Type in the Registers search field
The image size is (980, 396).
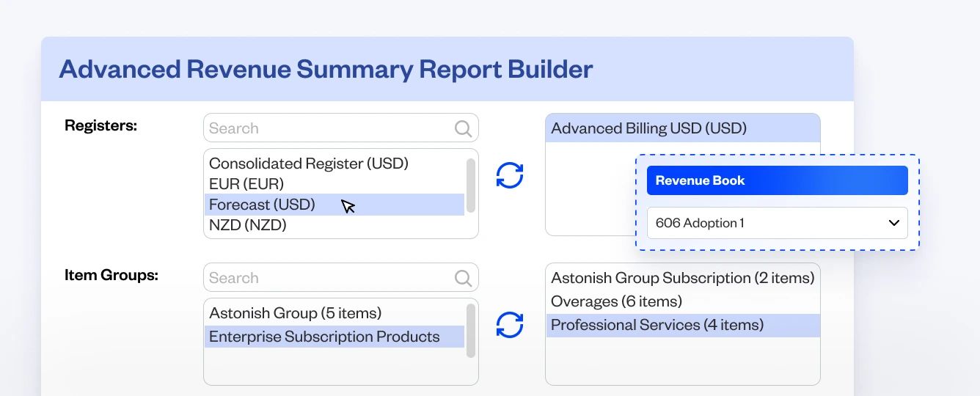coord(330,128)
